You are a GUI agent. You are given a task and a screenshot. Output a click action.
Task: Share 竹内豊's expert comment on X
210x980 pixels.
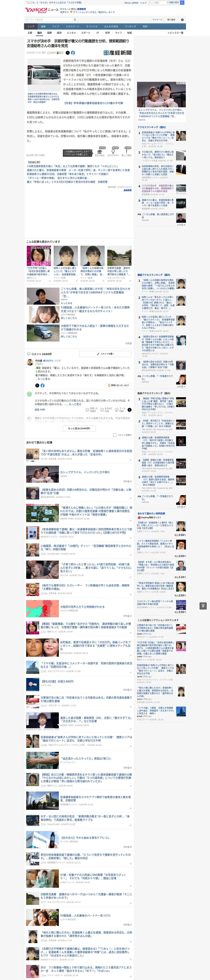37,385
